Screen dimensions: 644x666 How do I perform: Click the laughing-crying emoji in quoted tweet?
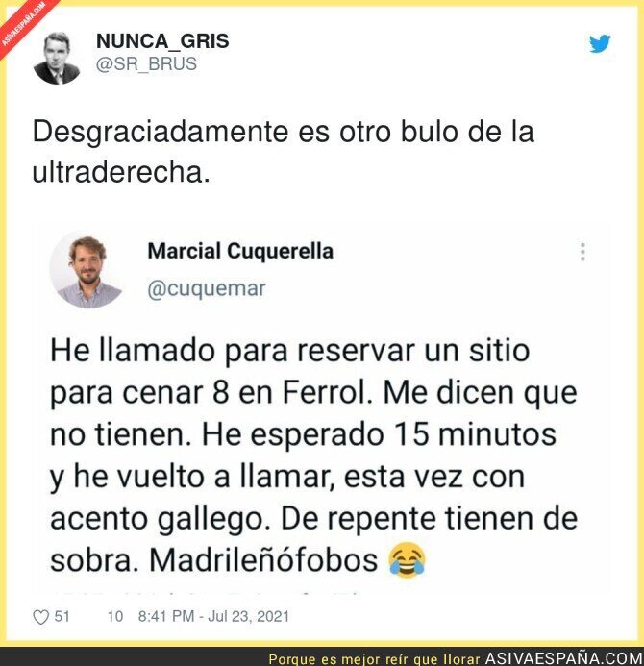(x=407, y=560)
